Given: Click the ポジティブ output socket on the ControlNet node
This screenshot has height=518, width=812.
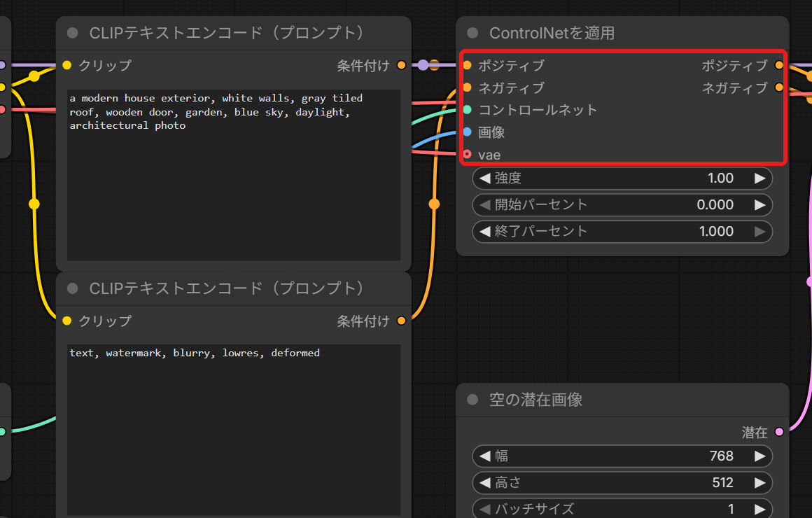Looking at the screenshot, I should (x=779, y=65).
